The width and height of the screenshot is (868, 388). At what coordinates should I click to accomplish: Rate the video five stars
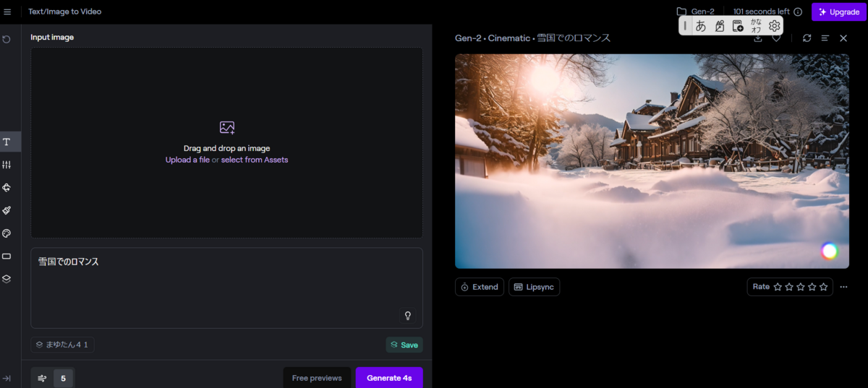coord(824,287)
